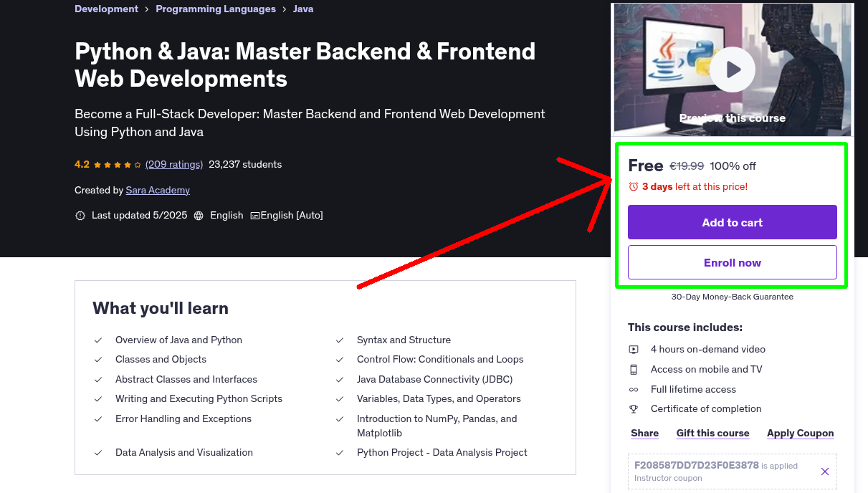This screenshot has height=493, width=868.
Task: Click the course title heading
Action: click(305, 64)
